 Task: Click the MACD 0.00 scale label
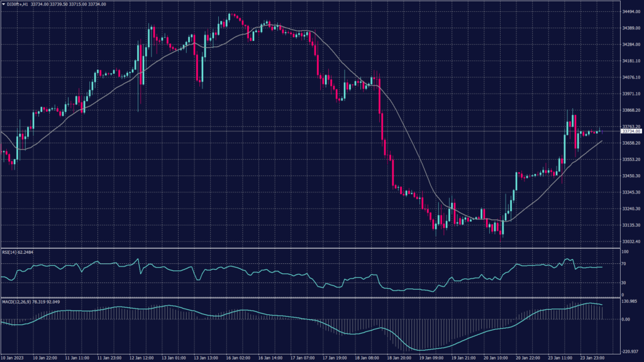coord(626,319)
